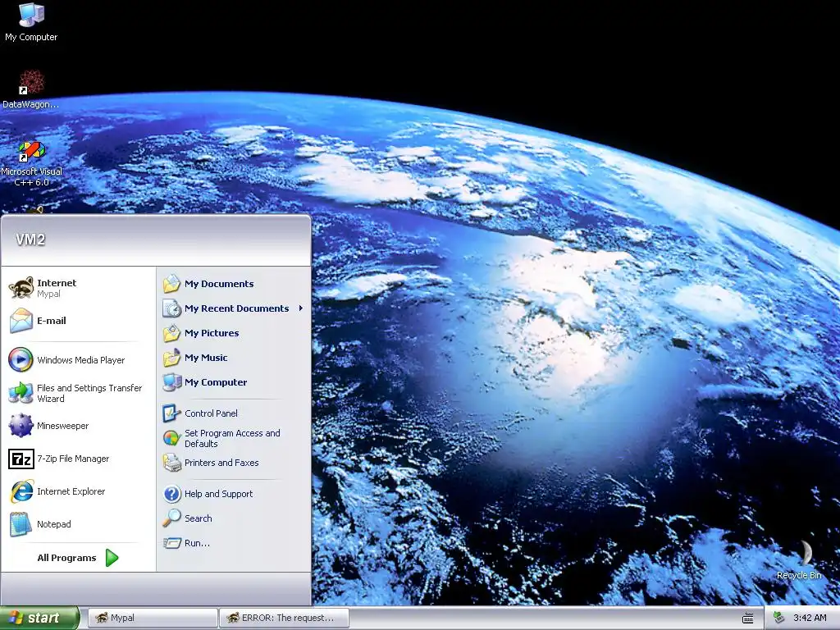Click the VM2 user name header
Image resolution: width=840 pixels, height=630 pixels.
tap(30, 240)
